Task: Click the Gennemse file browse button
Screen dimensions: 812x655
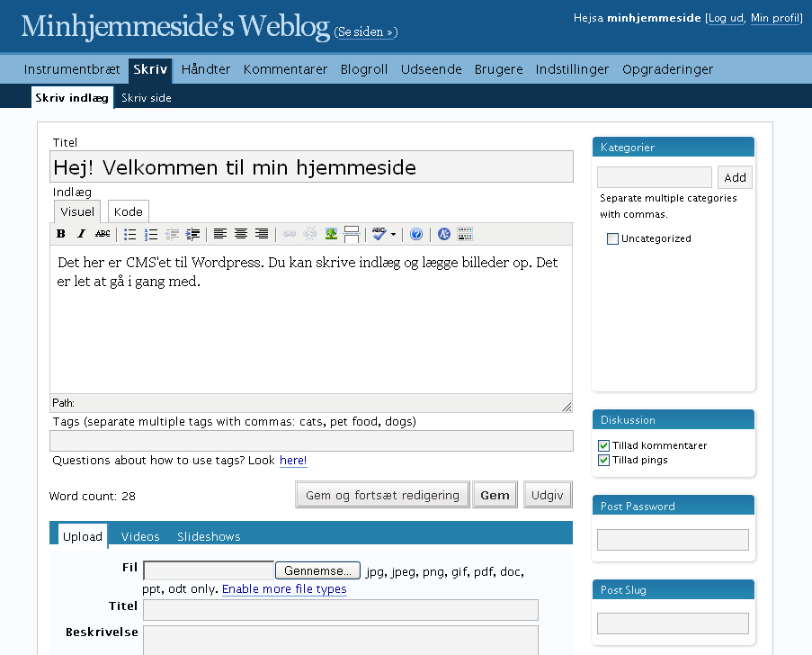Action: (x=317, y=570)
